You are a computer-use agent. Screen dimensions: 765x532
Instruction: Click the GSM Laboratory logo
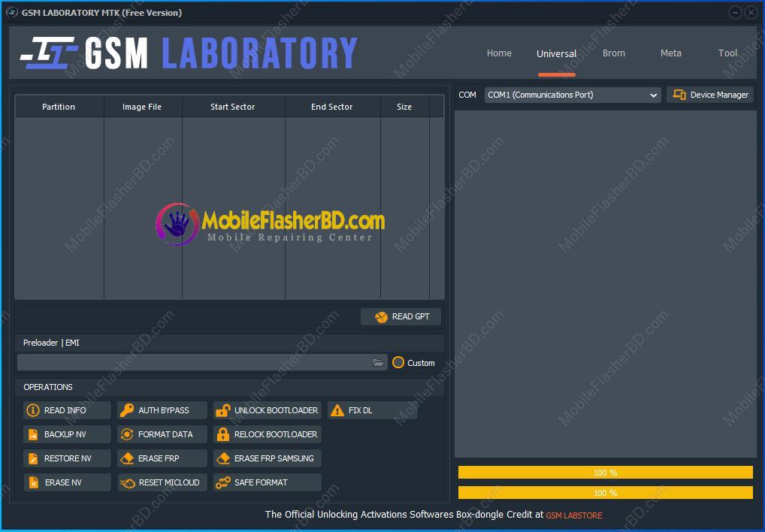click(189, 53)
